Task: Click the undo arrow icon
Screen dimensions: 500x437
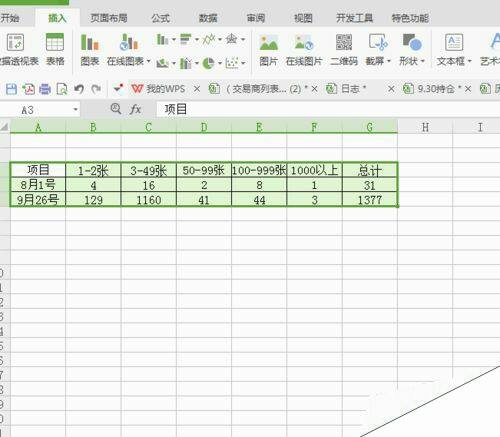Action: (79, 89)
